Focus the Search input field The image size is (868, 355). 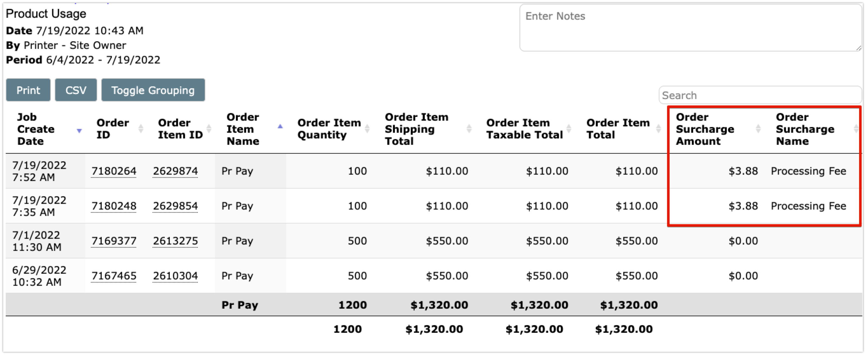[760, 96]
